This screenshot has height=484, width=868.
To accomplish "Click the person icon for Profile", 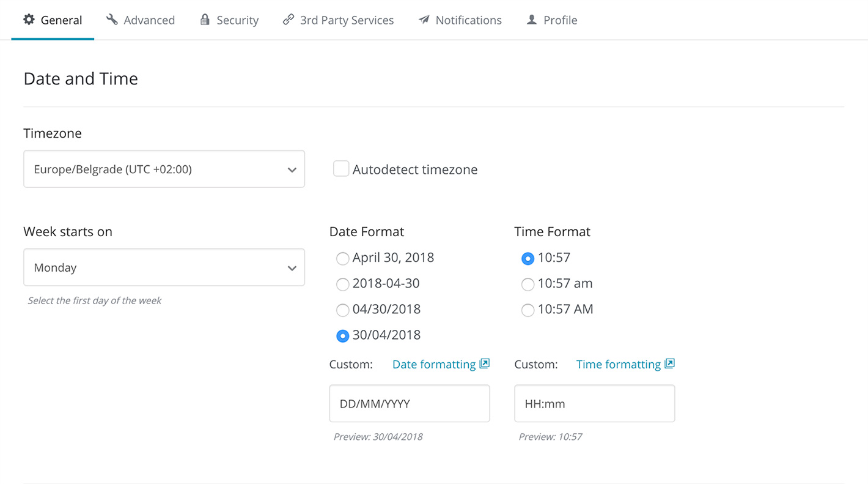I will pyautogui.click(x=532, y=20).
